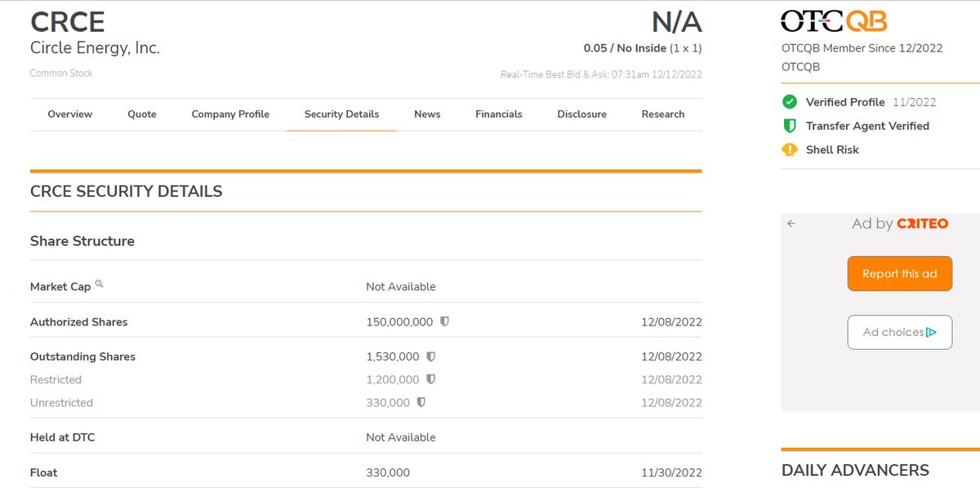Click the Real-Time Best Bid & Ask timestamp

tap(601, 74)
